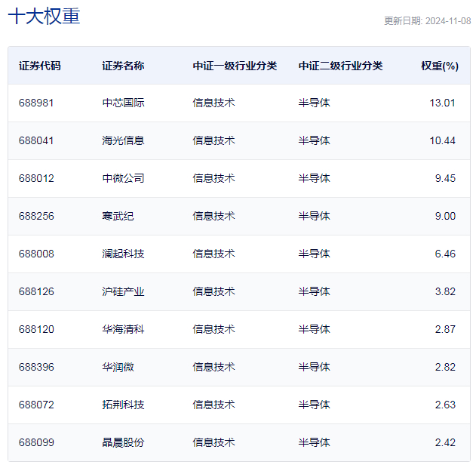Viewport: 476px width, 471px height.
Task: Open the 海光信息 security name
Action: coord(123,140)
